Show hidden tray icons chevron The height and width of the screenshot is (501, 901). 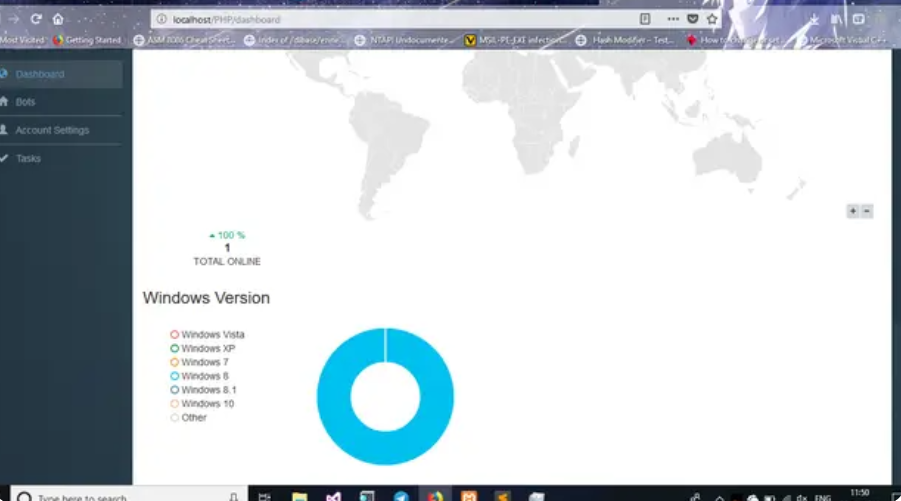[719, 498]
